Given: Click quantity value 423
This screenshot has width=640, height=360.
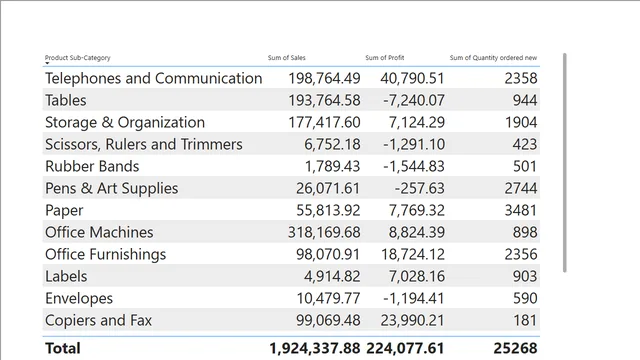Looking at the screenshot, I should (525, 144).
